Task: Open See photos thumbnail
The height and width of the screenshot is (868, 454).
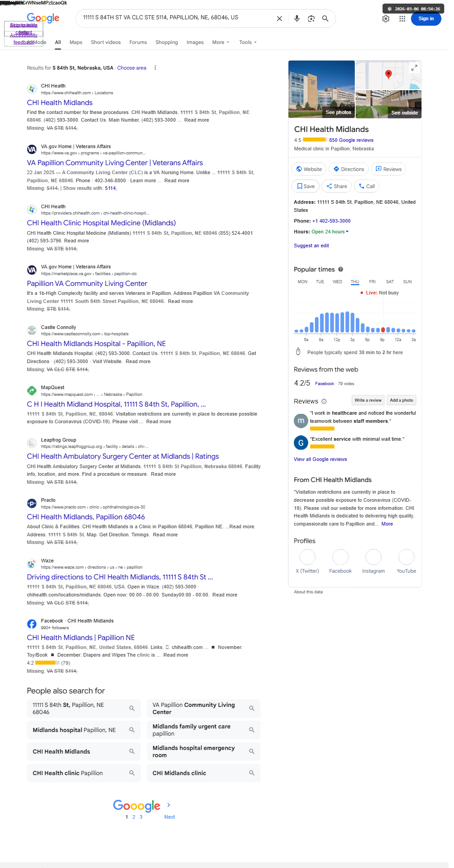Action: 322,89
